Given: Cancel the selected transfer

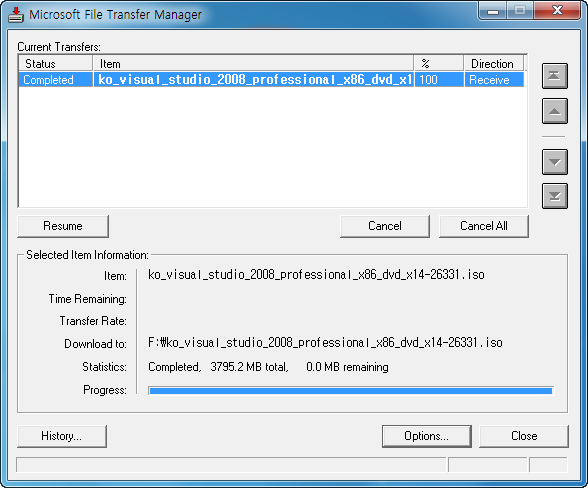Looking at the screenshot, I should click(385, 226).
